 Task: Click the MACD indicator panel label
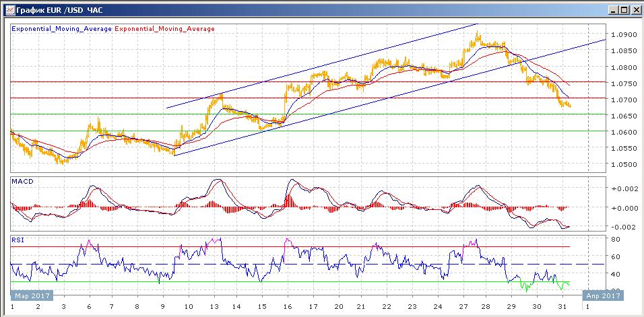click(x=22, y=182)
